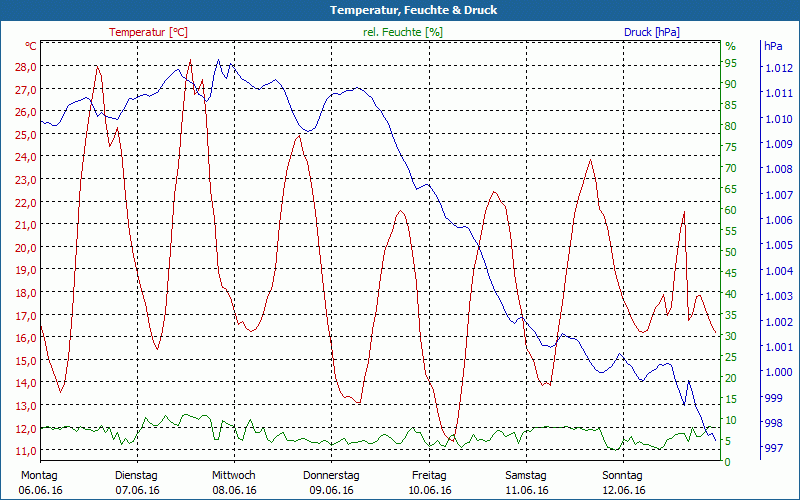The height and width of the screenshot is (500, 800).
Task: Select the 'Montag' day label
Action: click(39, 475)
